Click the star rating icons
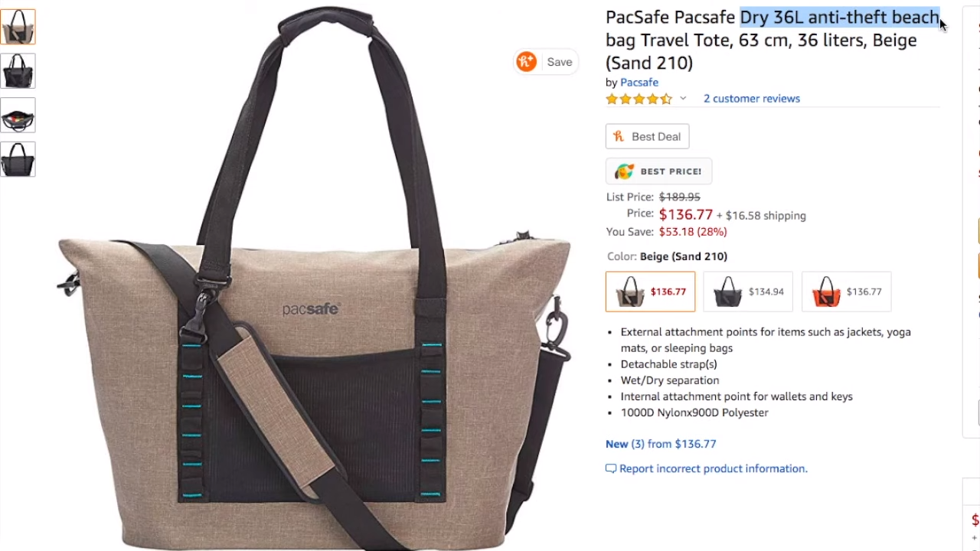The height and width of the screenshot is (551, 980). pyautogui.click(x=639, y=99)
